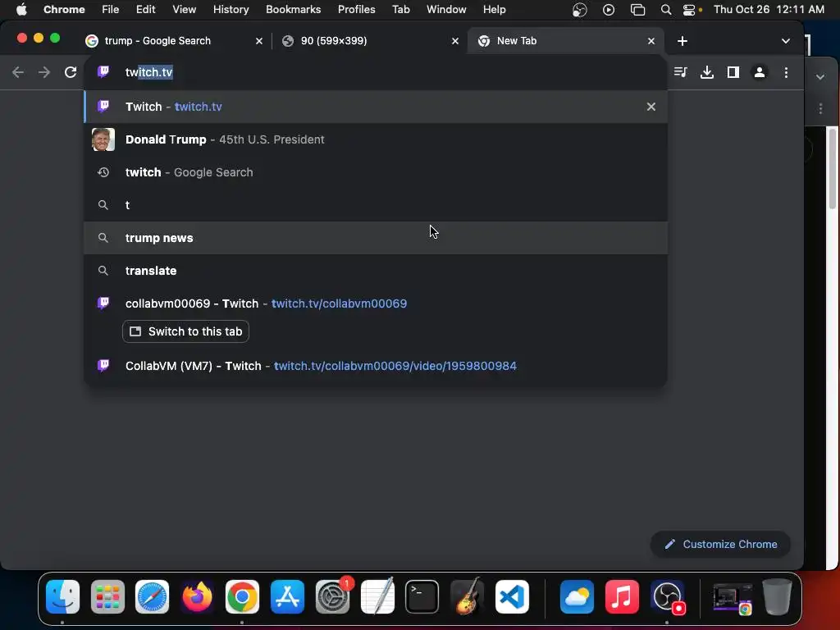
Task: Open the Profiles menu
Action: point(356,10)
